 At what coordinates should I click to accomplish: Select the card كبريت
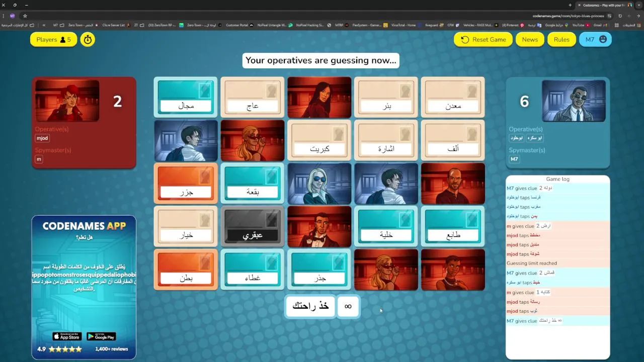point(319,140)
